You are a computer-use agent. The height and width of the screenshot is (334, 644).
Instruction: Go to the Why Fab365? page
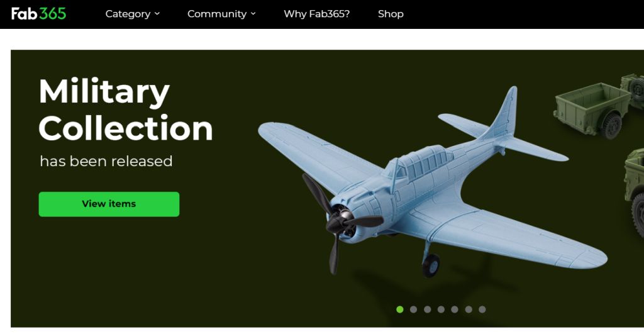317,14
